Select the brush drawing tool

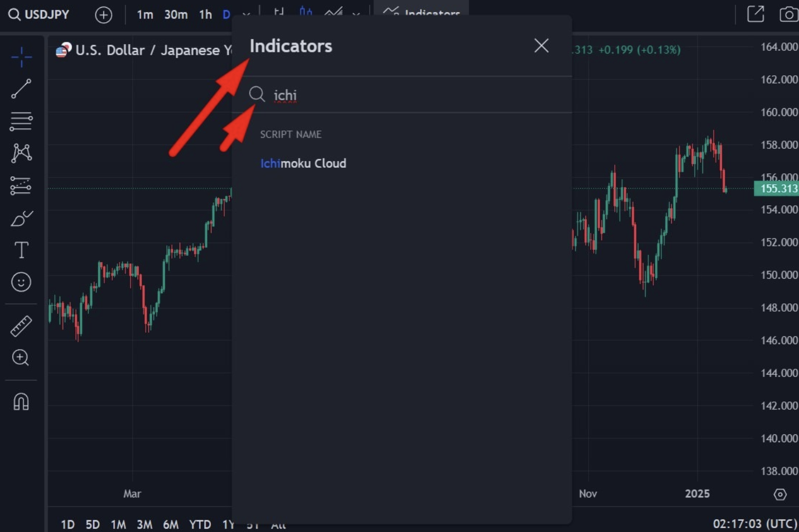click(x=21, y=218)
